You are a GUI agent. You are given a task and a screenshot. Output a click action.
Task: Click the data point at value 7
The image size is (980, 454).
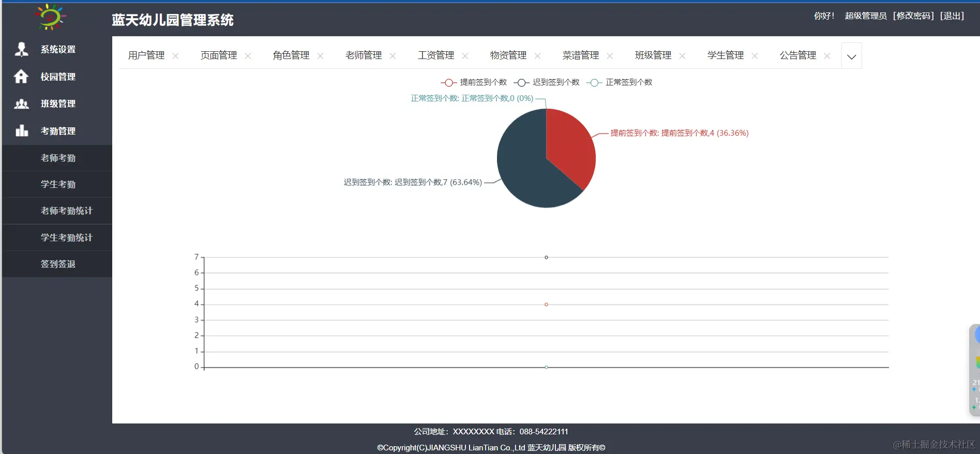tap(546, 257)
